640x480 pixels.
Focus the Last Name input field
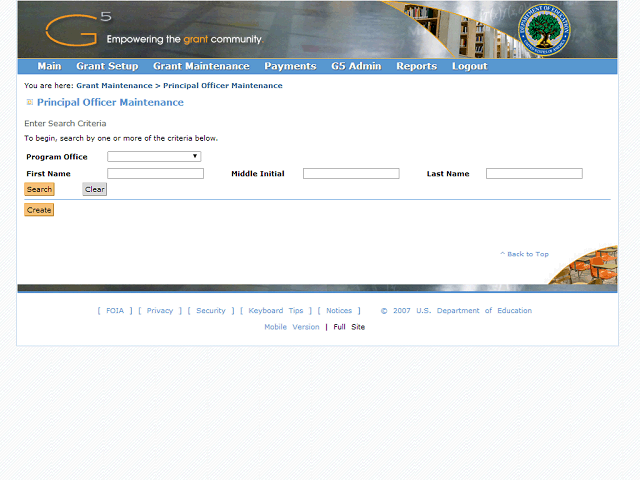point(534,173)
